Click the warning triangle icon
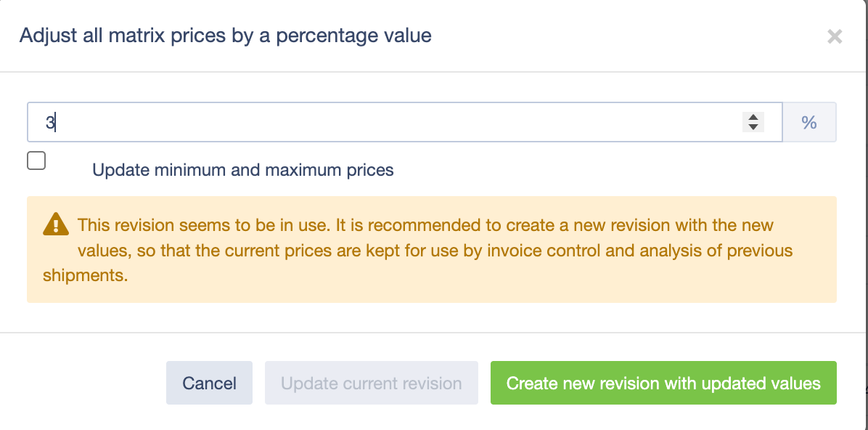868x430 pixels. (x=55, y=225)
